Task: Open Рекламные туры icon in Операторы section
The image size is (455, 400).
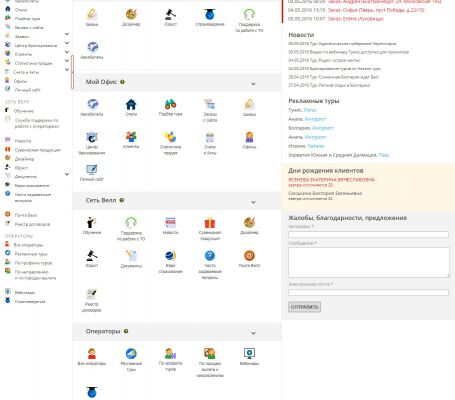Action: click(x=131, y=354)
